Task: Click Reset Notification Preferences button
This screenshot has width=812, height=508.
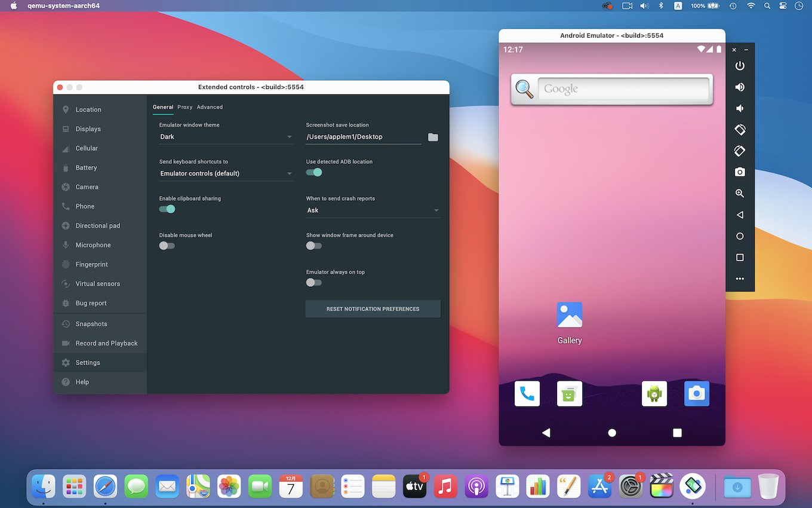Action: (373, 309)
